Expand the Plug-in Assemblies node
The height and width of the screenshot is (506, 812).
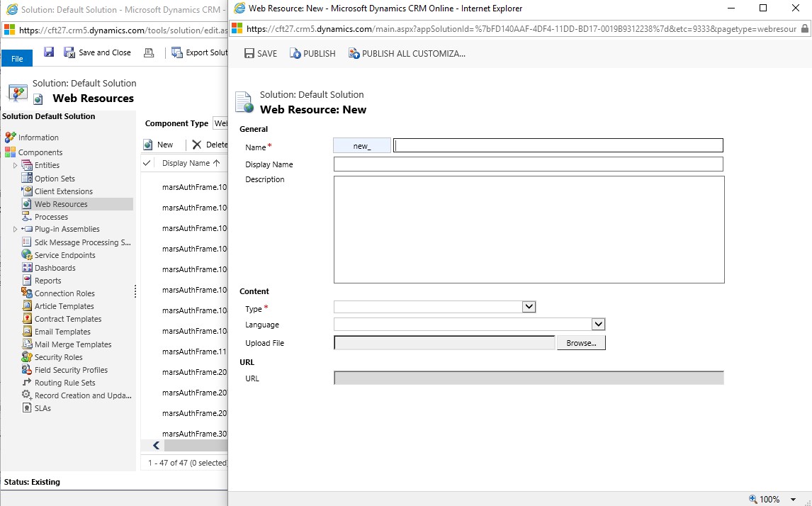click(16, 229)
